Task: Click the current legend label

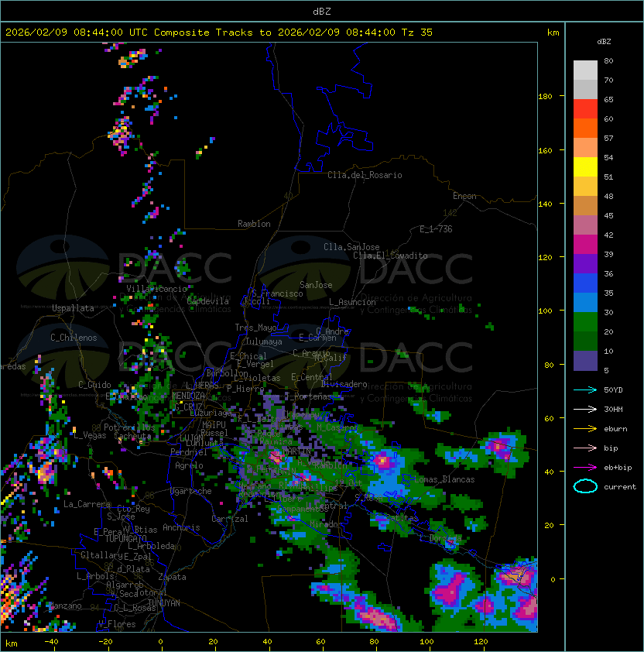Action: tap(620, 487)
